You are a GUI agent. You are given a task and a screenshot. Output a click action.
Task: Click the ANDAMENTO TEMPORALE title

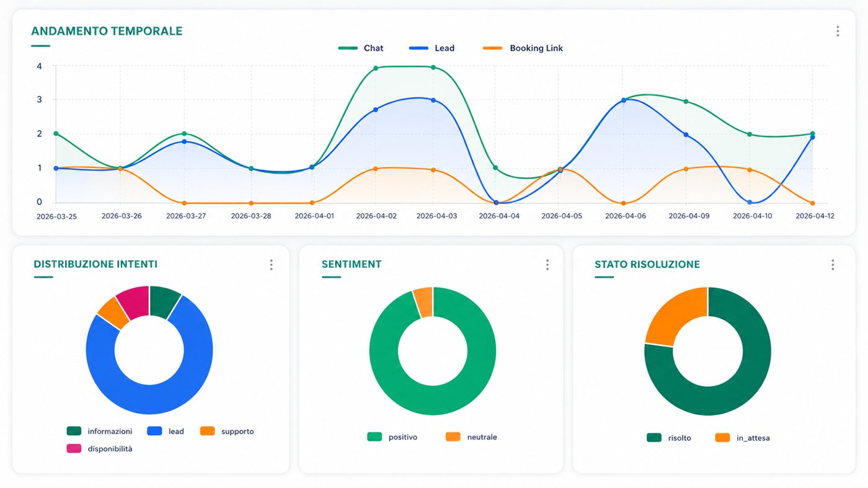tap(107, 31)
